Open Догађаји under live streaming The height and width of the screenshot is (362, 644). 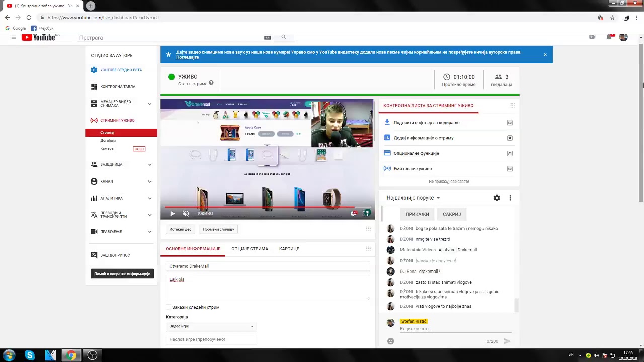(108, 141)
